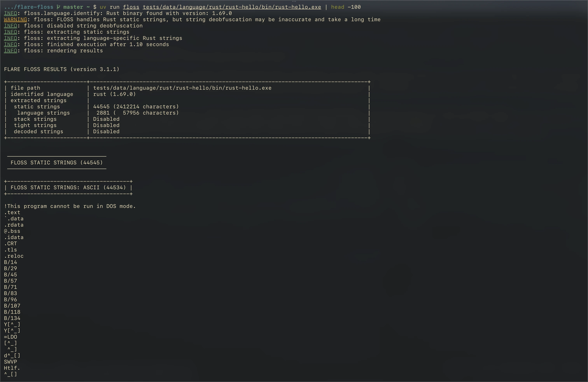Click Disabled value for decoded strings
This screenshot has height=382, width=588.
click(106, 131)
